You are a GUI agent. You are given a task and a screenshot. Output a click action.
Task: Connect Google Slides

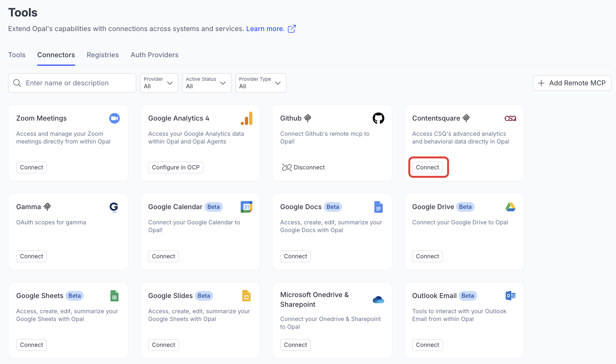pyautogui.click(x=163, y=345)
